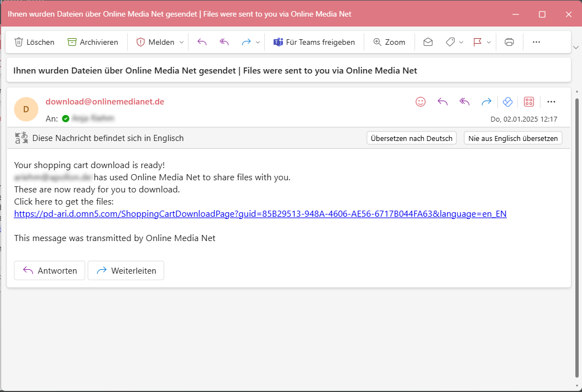Add a reaction using the smiley icon
The height and width of the screenshot is (392, 582).
click(421, 102)
